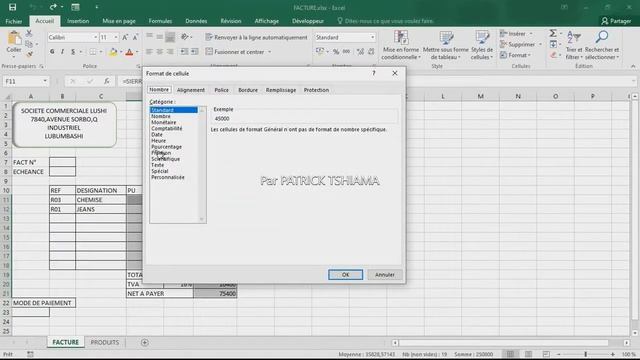This screenshot has width=640, height=360.
Task: Decrease font size with small A icon
Action: tap(135, 37)
